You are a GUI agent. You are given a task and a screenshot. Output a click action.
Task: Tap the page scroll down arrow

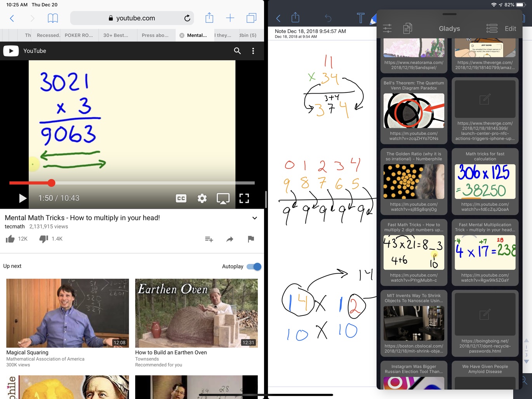527,361
